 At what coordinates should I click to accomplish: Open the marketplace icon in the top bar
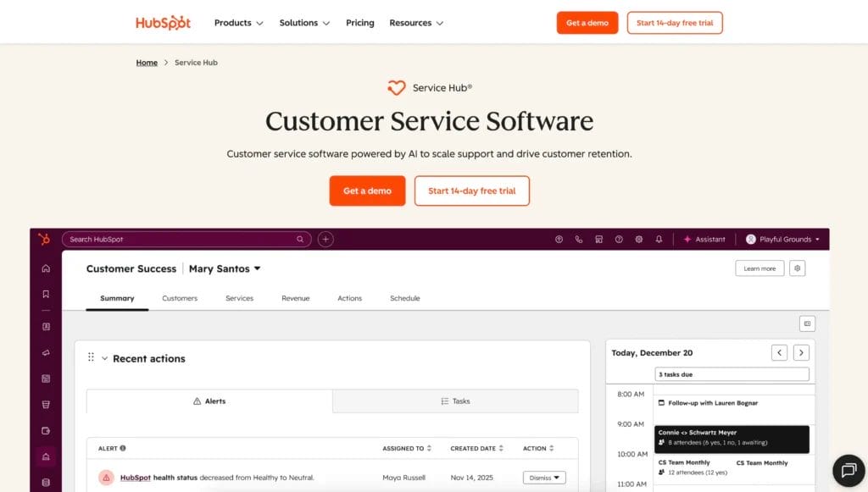coord(598,240)
